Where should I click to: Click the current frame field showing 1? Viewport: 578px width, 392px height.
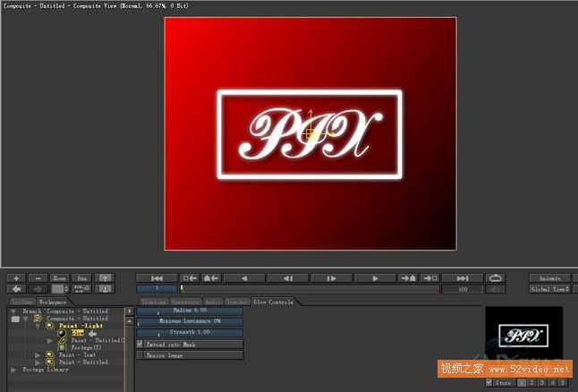(157, 288)
